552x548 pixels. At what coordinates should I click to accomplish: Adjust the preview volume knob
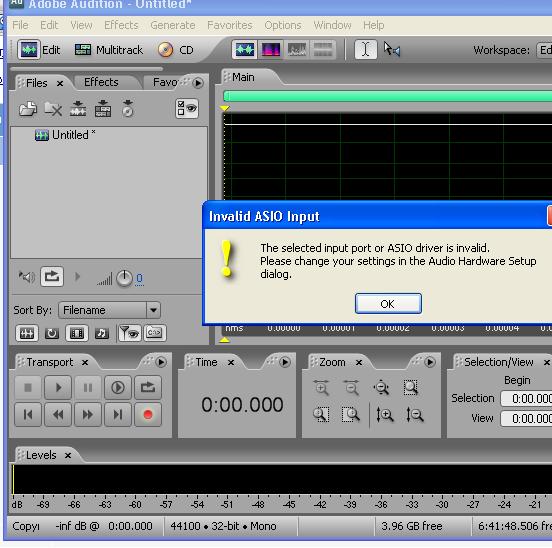tap(124, 278)
